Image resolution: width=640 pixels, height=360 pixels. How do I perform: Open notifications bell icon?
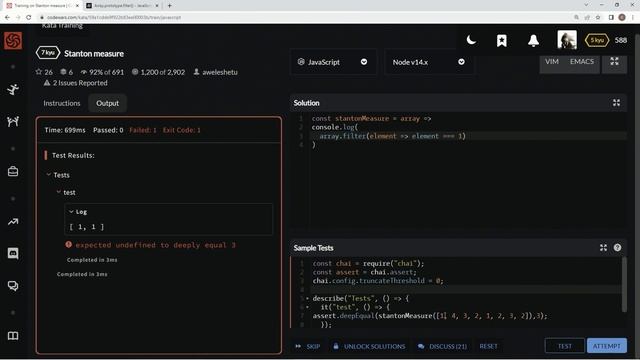[x=533, y=40]
